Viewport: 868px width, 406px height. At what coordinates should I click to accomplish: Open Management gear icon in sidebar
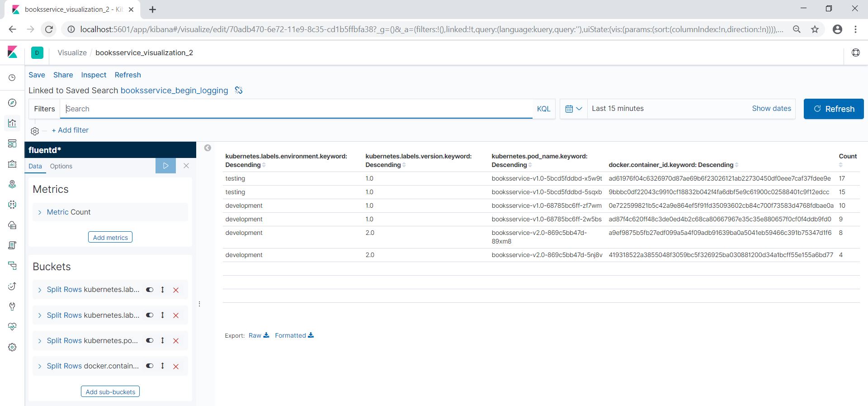(12, 347)
